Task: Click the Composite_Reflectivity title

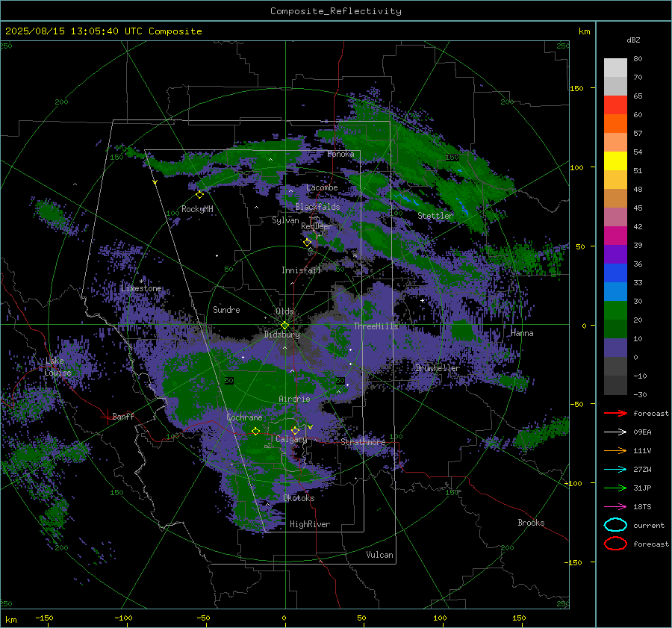Action: [x=335, y=11]
